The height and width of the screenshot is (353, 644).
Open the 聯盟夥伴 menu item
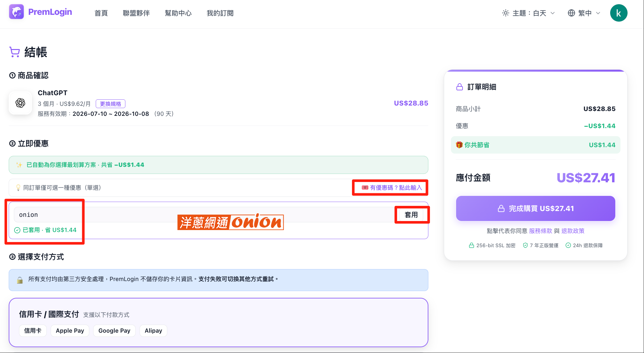pyautogui.click(x=136, y=13)
